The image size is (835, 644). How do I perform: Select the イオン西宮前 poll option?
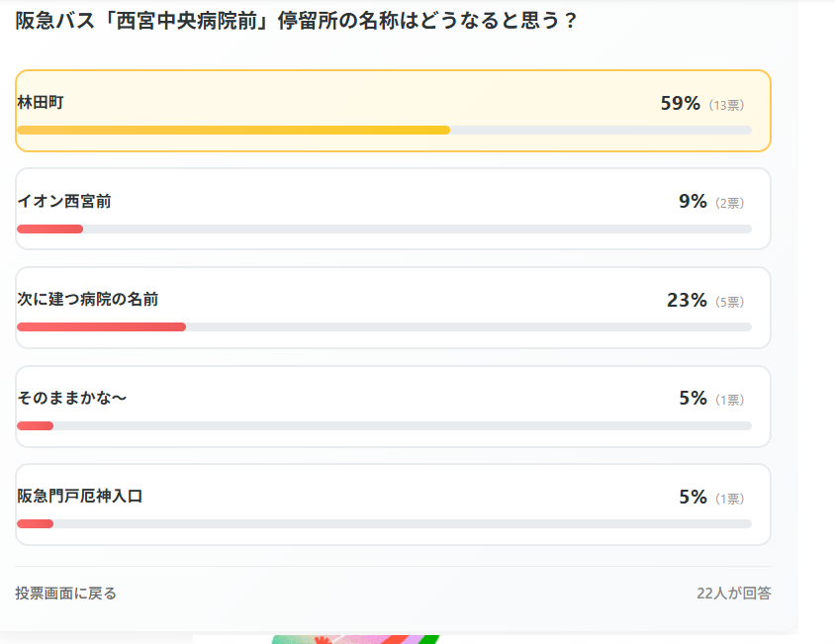[x=393, y=209]
